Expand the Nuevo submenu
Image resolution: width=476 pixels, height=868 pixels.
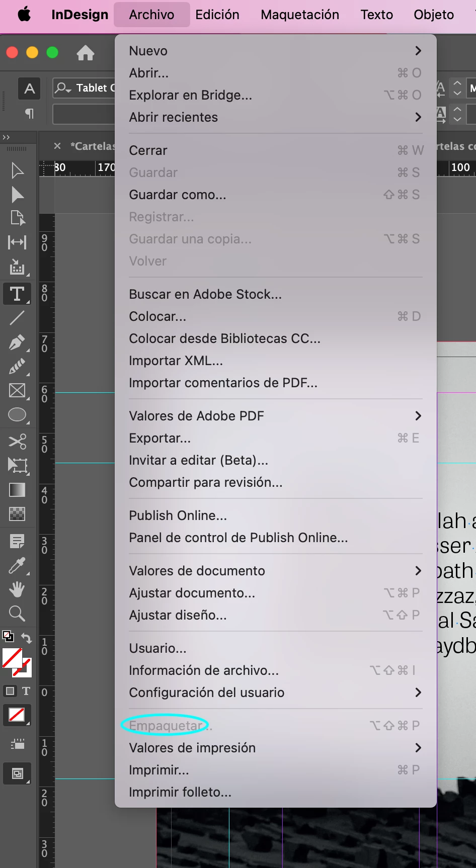point(418,51)
